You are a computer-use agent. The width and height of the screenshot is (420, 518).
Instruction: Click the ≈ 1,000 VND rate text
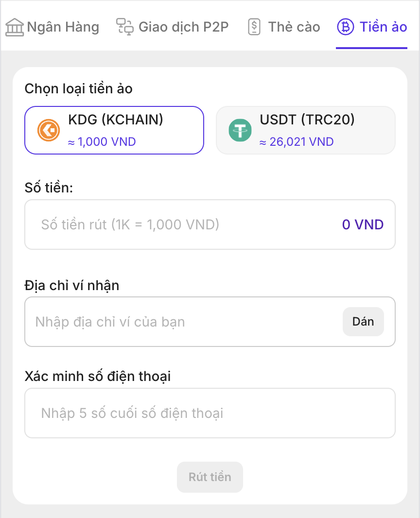(x=102, y=142)
